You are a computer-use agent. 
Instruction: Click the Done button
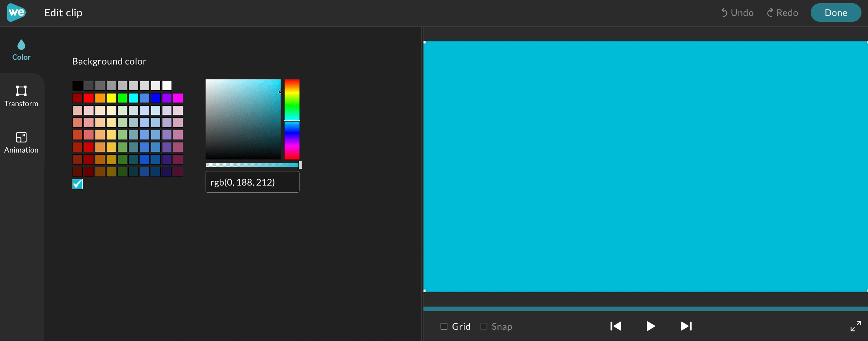pos(836,13)
